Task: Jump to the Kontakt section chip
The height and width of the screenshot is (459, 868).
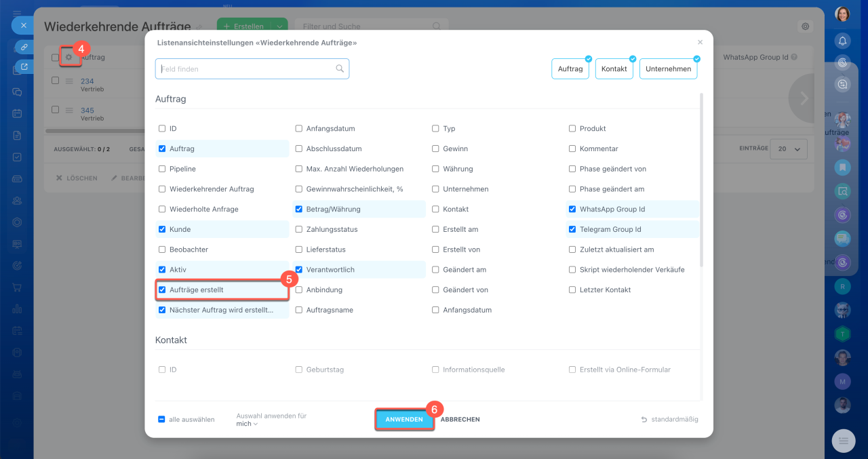Action: coord(614,68)
